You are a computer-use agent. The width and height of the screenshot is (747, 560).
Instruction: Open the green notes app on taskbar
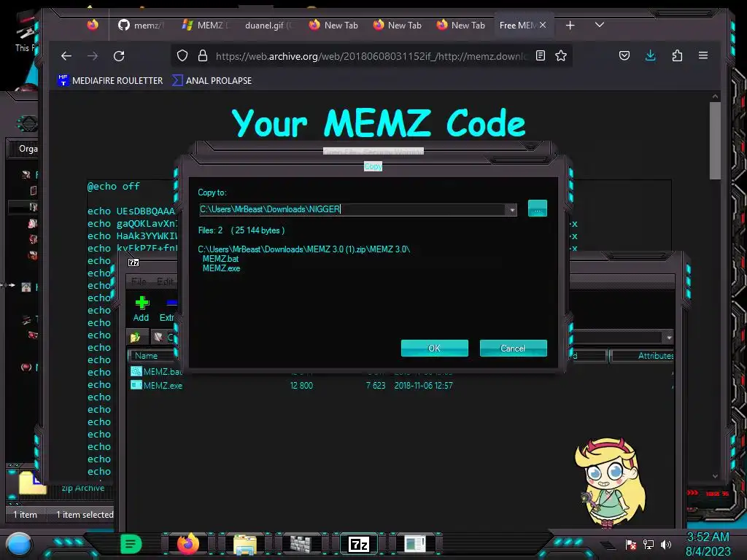coord(131,544)
